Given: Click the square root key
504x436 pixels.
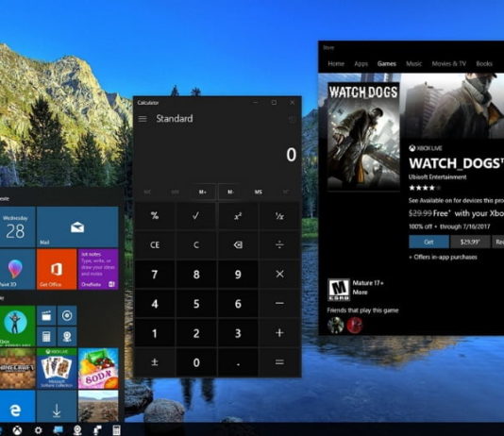Looking at the screenshot, I should click(196, 216).
